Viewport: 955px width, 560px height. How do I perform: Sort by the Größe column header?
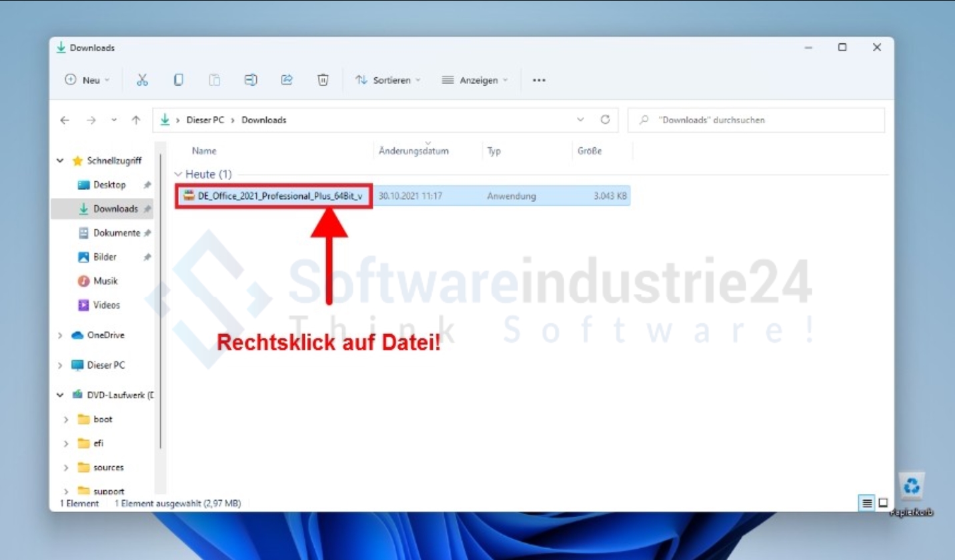coord(590,151)
